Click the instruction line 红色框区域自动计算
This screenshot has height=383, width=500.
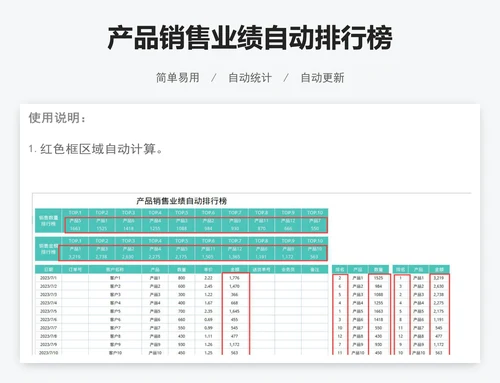point(96,149)
